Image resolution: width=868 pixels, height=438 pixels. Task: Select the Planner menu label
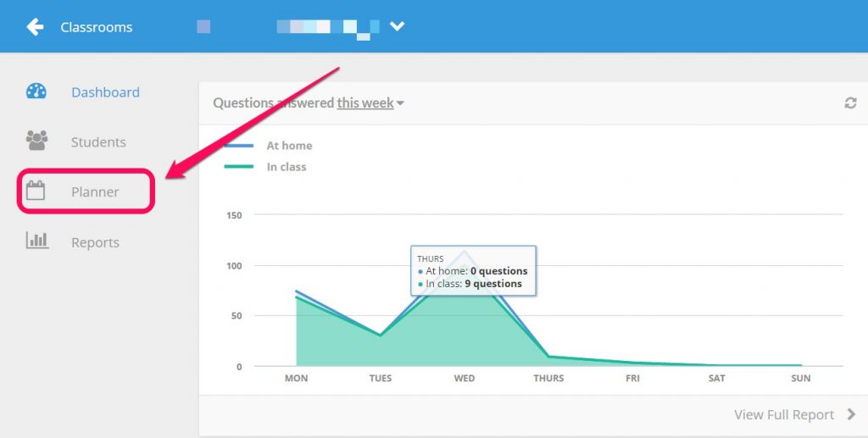[x=95, y=192]
